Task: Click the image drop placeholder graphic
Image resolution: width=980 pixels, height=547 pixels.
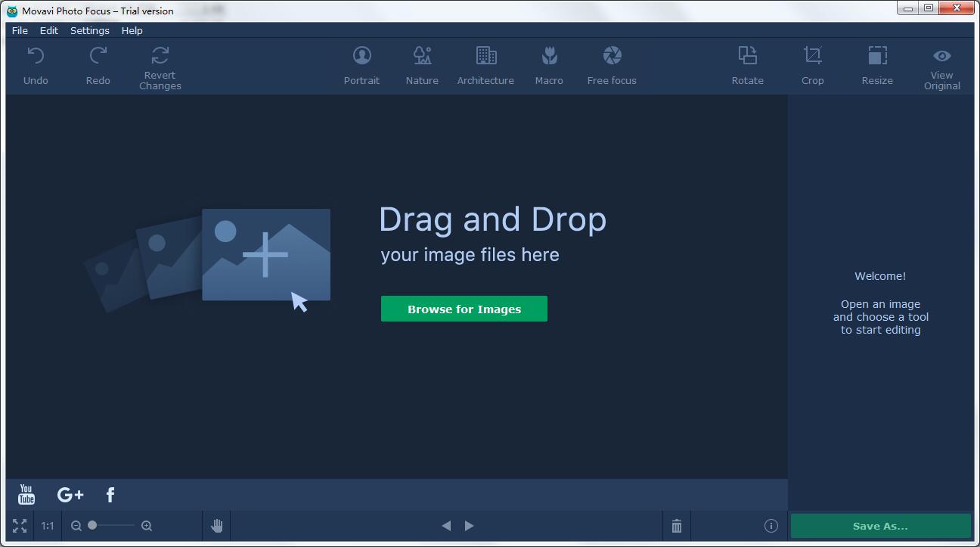Action: tap(208, 260)
